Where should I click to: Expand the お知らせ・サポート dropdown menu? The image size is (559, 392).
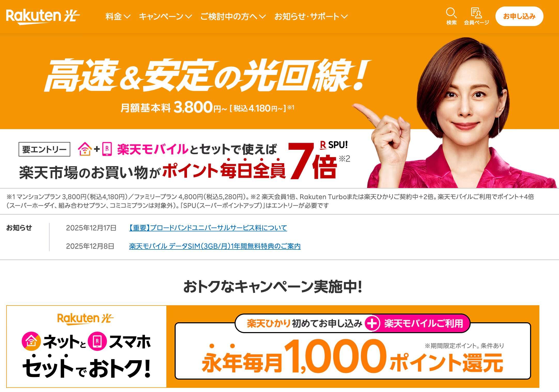311,17
